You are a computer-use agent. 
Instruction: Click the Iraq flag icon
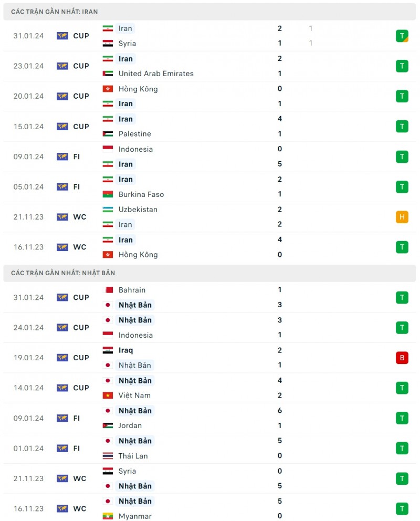point(108,350)
